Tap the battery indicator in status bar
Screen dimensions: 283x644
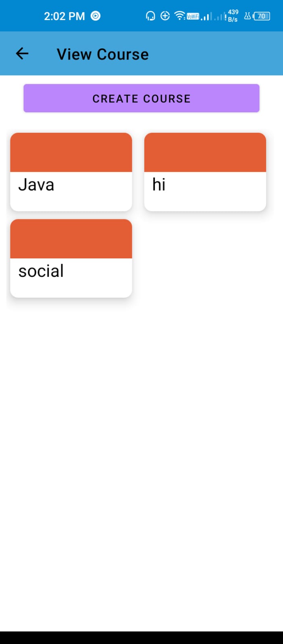pos(262,16)
